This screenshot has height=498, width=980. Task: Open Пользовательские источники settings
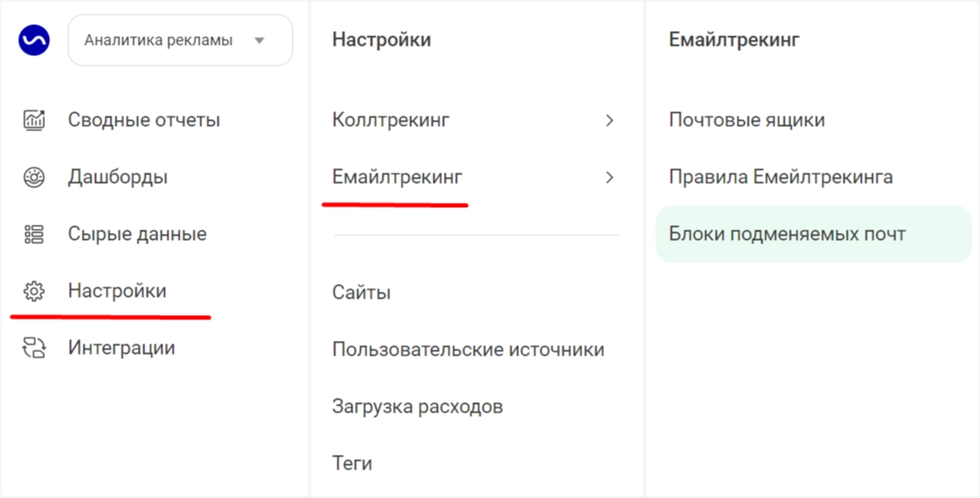pyautogui.click(x=468, y=350)
